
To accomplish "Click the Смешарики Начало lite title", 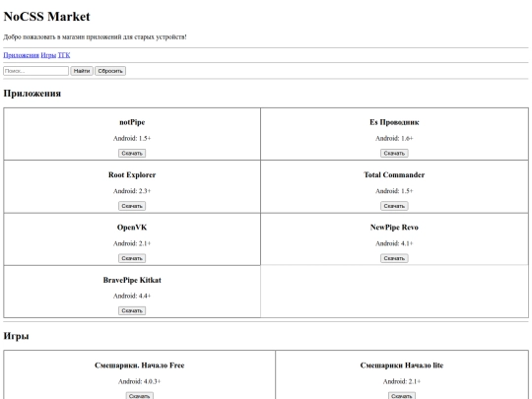I will tap(402, 366).
